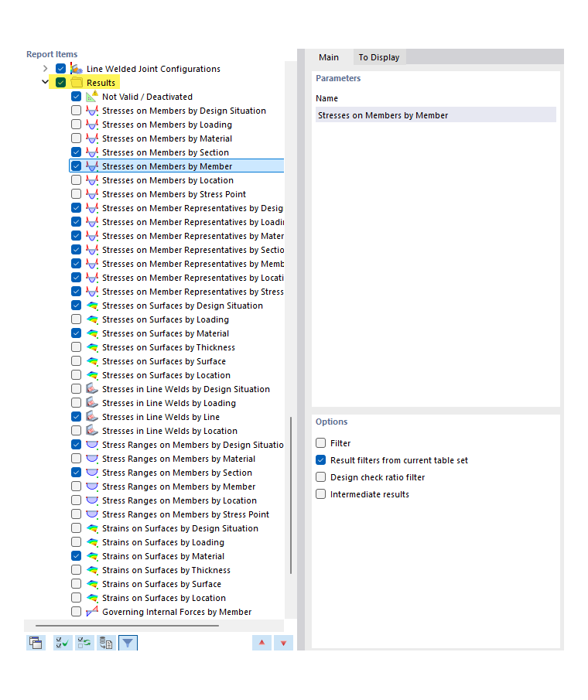Click the invert checkbox selection icon

(x=84, y=643)
